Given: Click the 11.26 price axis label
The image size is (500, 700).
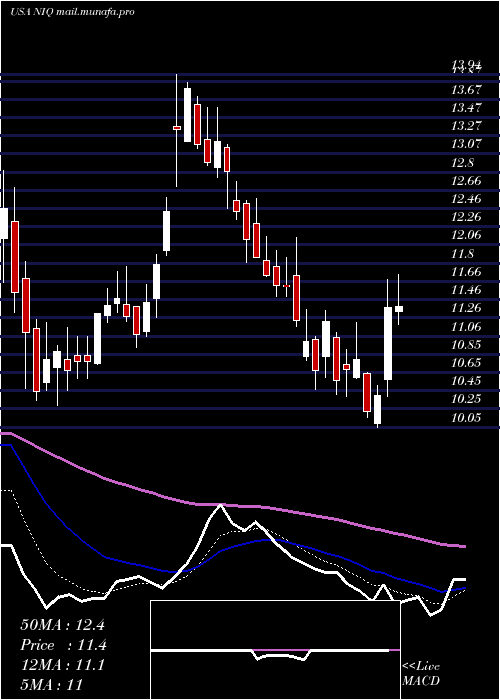Looking at the screenshot, I should pyautogui.click(x=467, y=308).
